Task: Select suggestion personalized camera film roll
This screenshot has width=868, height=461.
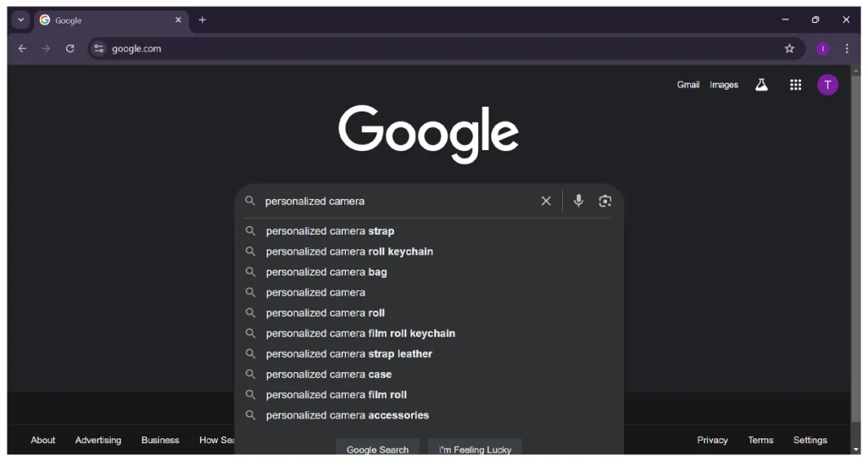Action: [x=429, y=395]
